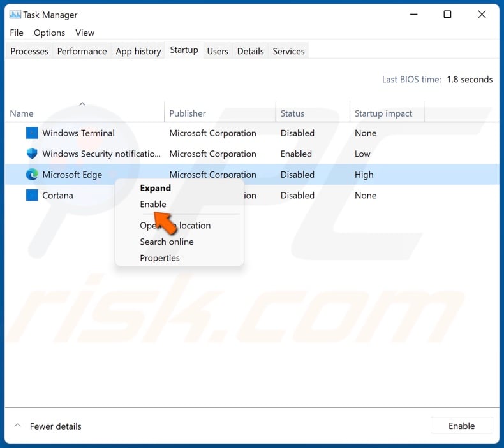The height and width of the screenshot is (448, 504).
Task: Sort by the Status column header
Action: [x=292, y=113]
